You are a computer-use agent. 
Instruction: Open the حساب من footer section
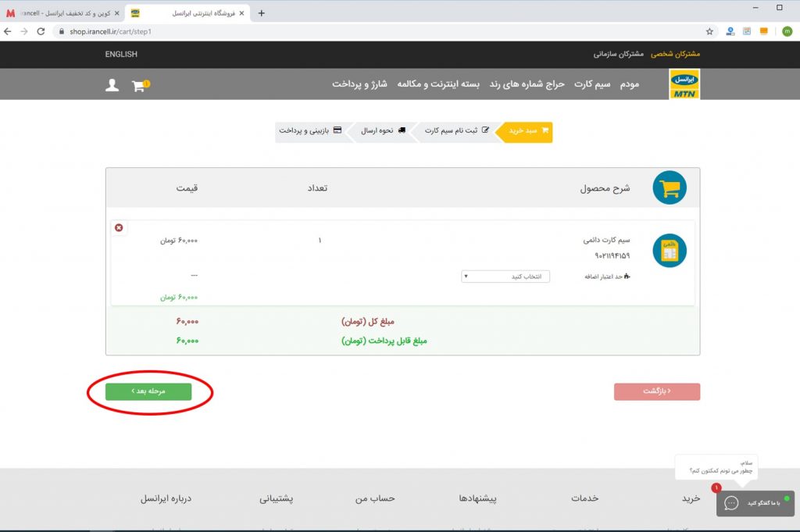[x=375, y=498]
